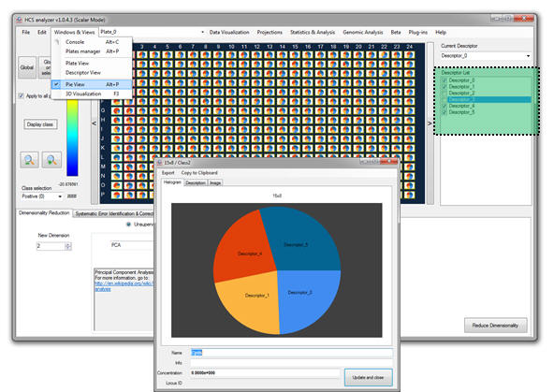Screen dimensions: 554x392
Task: Click Export in the Class2 dialog
Action: pyautogui.click(x=168, y=173)
